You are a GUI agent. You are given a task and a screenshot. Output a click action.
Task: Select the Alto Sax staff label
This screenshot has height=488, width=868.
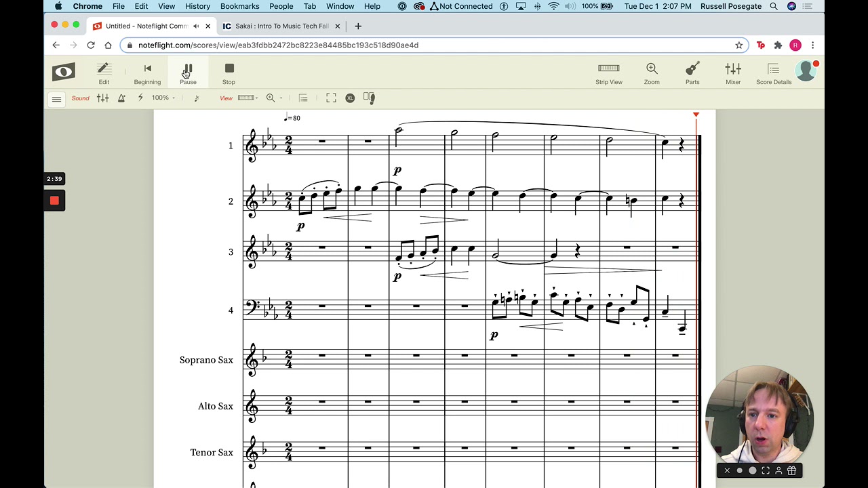coord(216,406)
